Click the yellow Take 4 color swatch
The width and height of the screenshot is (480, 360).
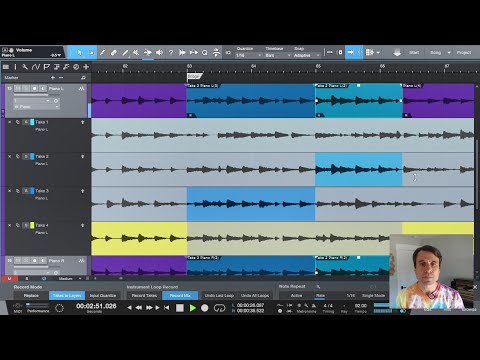32,226
